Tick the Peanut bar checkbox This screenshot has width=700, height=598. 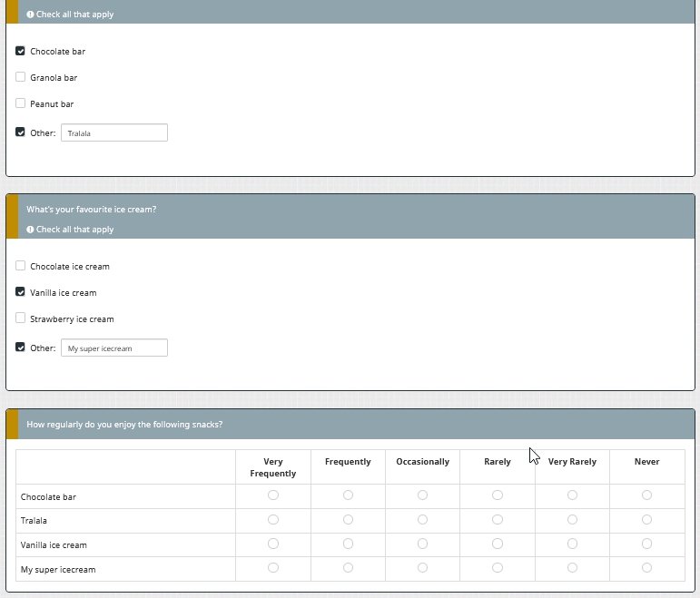click(x=21, y=104)
